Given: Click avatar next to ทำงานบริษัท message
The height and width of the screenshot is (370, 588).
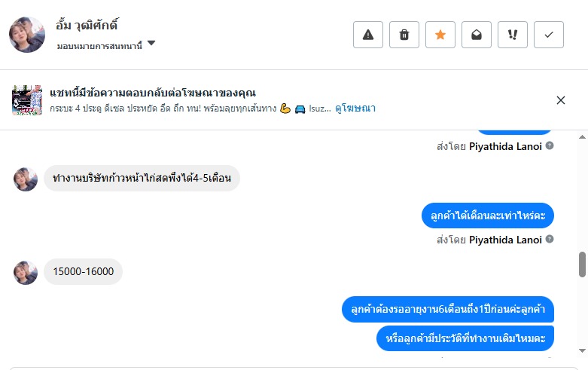Looking at the screenshot, I should coord(26,179).
